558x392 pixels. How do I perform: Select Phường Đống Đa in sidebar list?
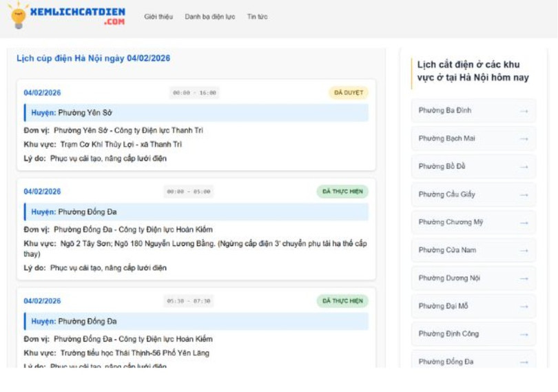[x=473, y=361]
